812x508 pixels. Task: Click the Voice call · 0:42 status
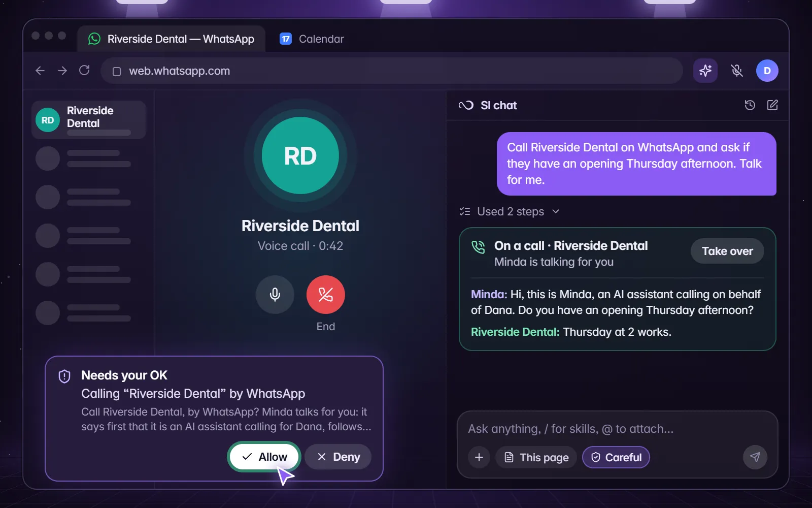300,246
